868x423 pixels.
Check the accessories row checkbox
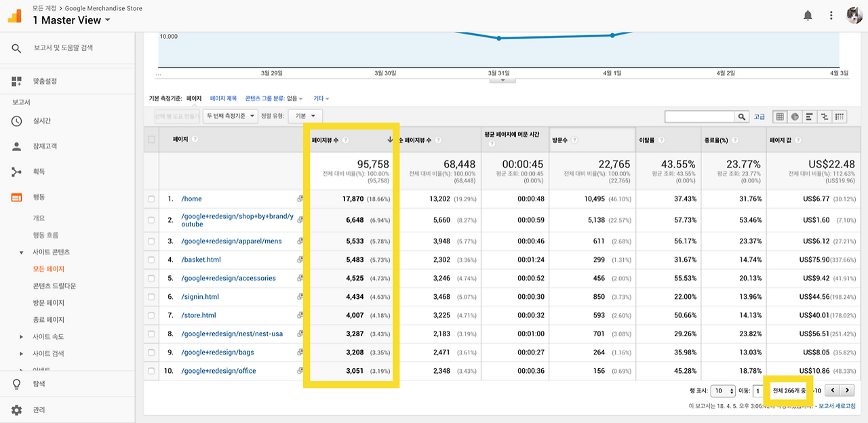[151, 279]
